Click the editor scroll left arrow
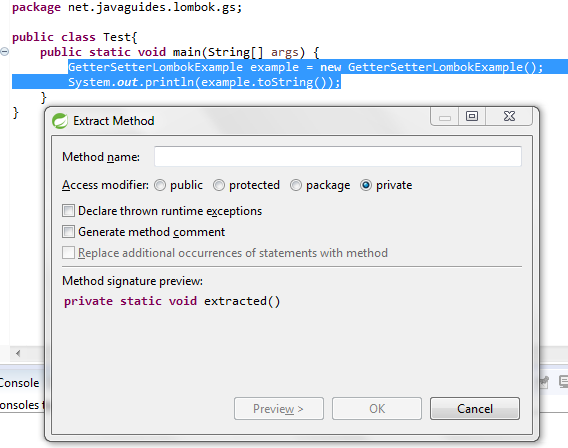The width and height of the screenshot is (568, 448). [x=18, y=353]
